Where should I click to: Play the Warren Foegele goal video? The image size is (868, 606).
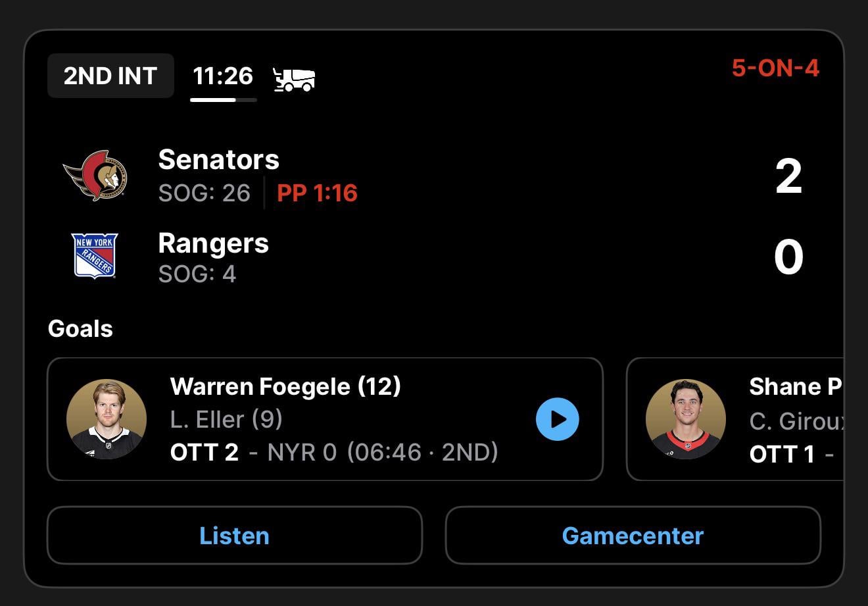tap(557, 419)
